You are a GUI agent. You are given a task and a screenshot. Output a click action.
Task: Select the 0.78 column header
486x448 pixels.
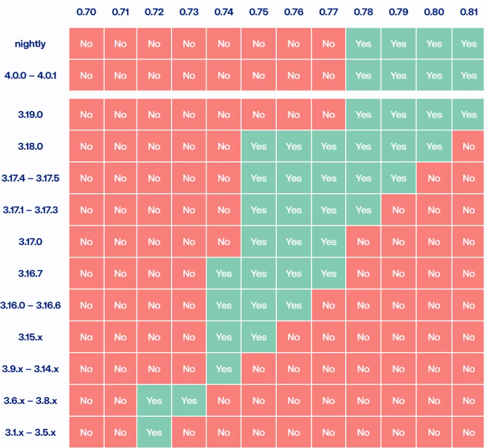[363, 13]
